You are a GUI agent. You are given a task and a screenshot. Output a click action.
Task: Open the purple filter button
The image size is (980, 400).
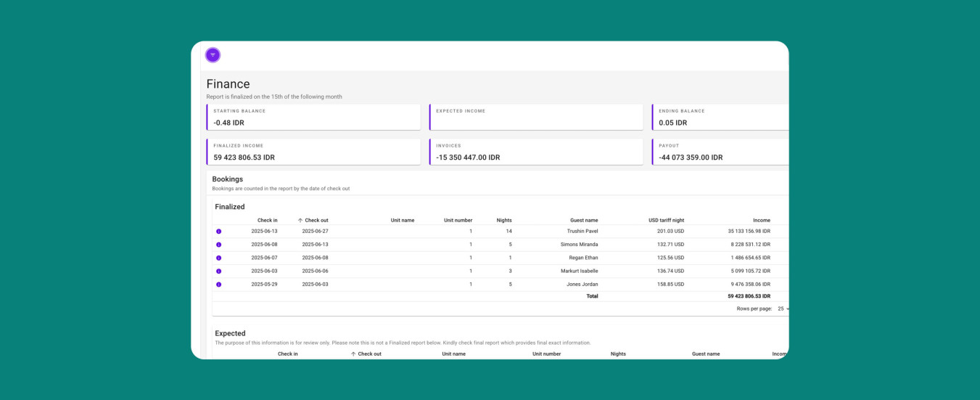pos(213,55)
